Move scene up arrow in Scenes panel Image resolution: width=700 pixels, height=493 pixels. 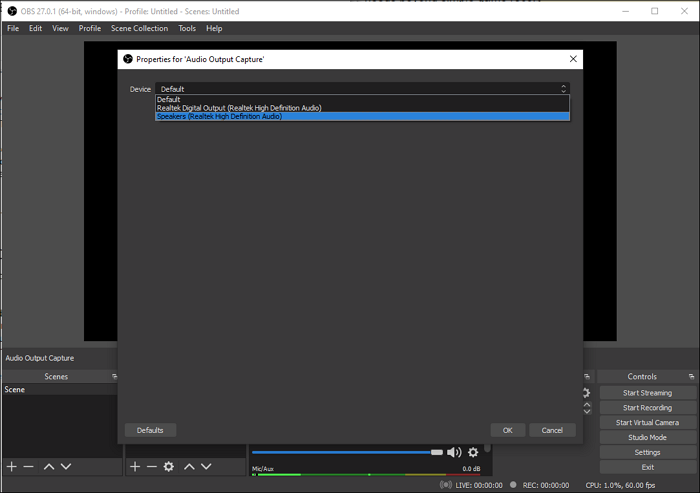pyautogui.click(x=49, y=467)
